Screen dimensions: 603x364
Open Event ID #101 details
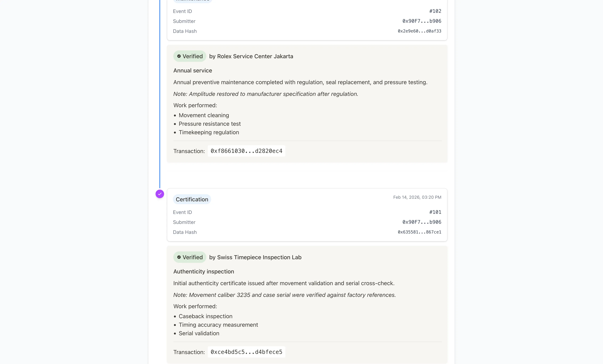coord(435,212)
